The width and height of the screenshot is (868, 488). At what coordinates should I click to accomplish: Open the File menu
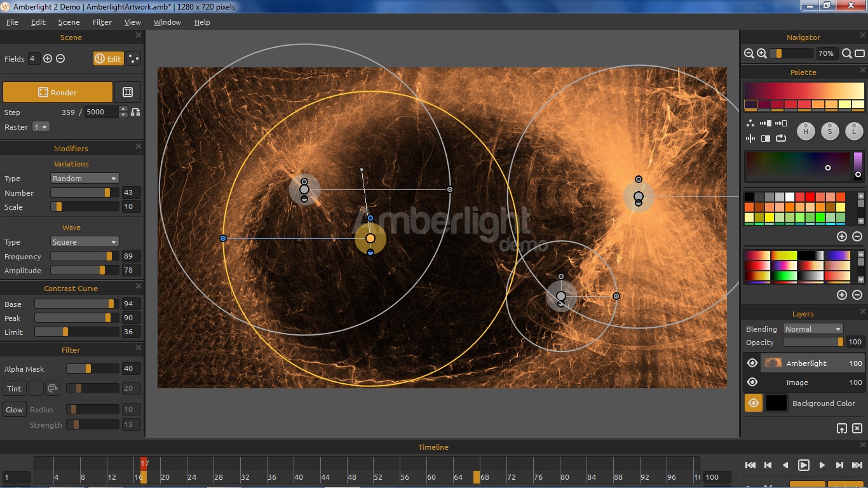click(12, 22)
